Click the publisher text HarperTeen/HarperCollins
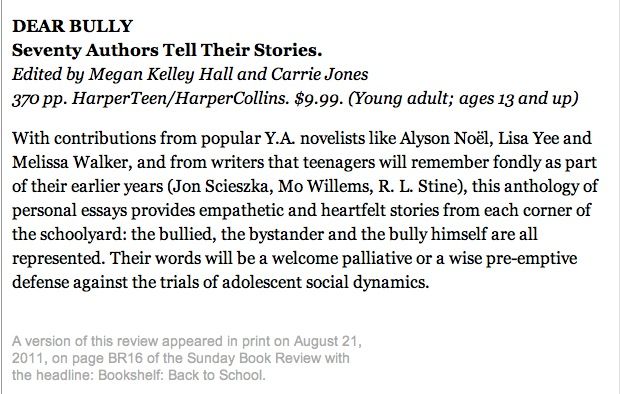620x394 pixels. [x=181, y=98]
